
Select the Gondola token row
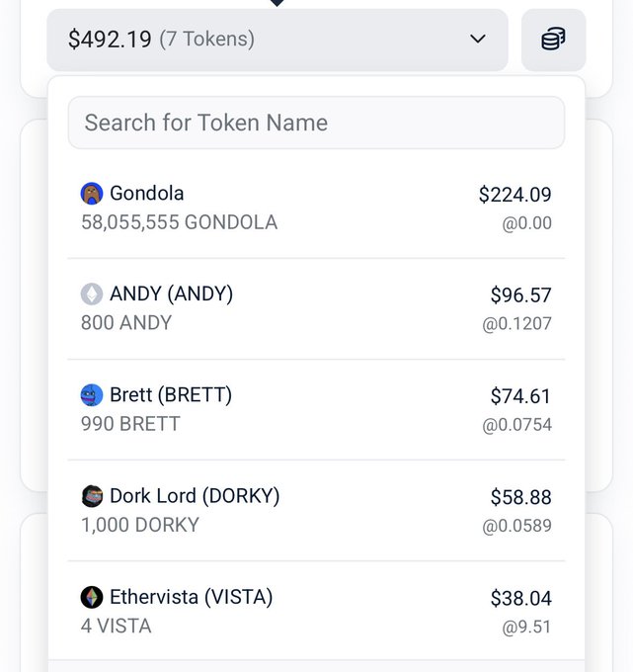pyautogui.click(x=316, y=208)
